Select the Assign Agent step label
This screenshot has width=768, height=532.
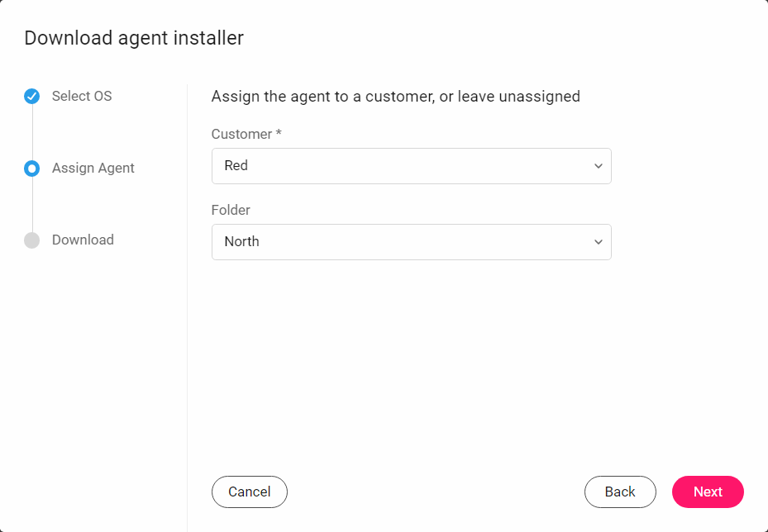pyautogui.click(x=93, y=168)
